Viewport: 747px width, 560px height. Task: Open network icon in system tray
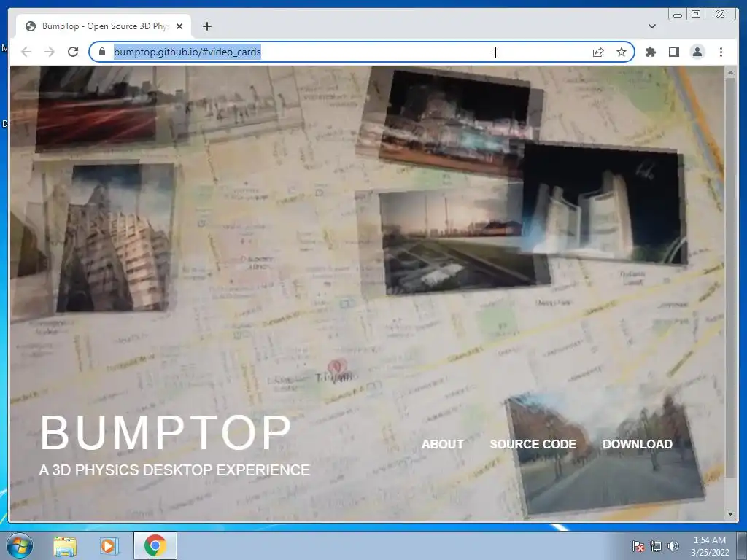coord(656,546)
